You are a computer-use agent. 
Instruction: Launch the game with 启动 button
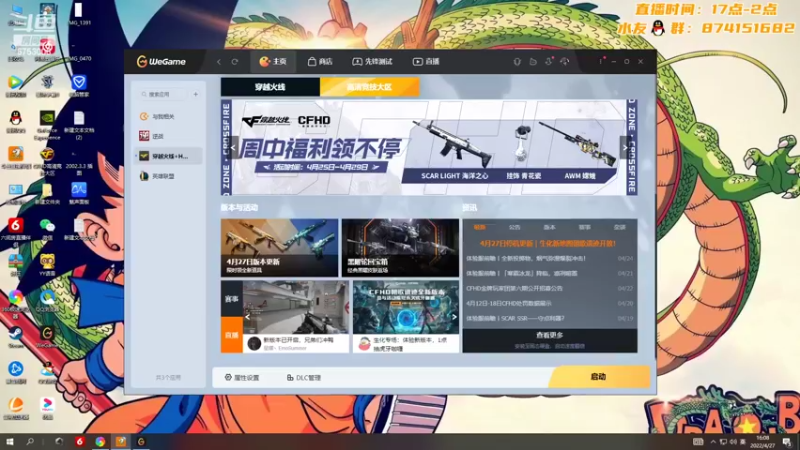(599, 377)
